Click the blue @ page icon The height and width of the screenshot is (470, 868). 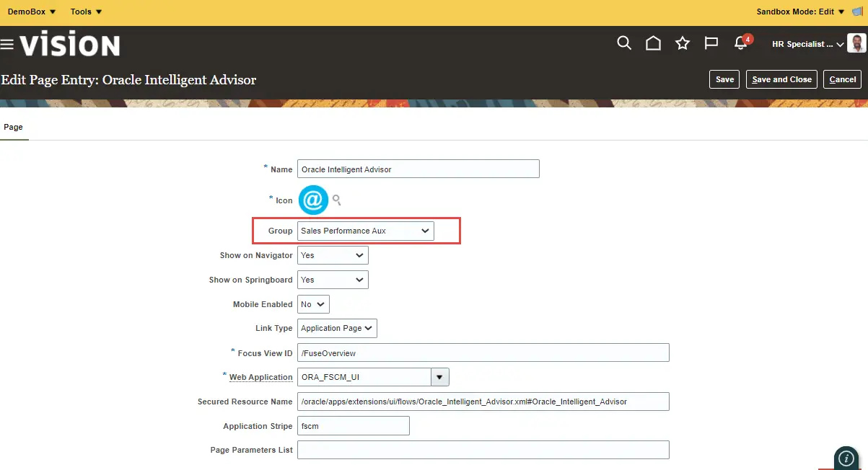click(x=313, y=200)
